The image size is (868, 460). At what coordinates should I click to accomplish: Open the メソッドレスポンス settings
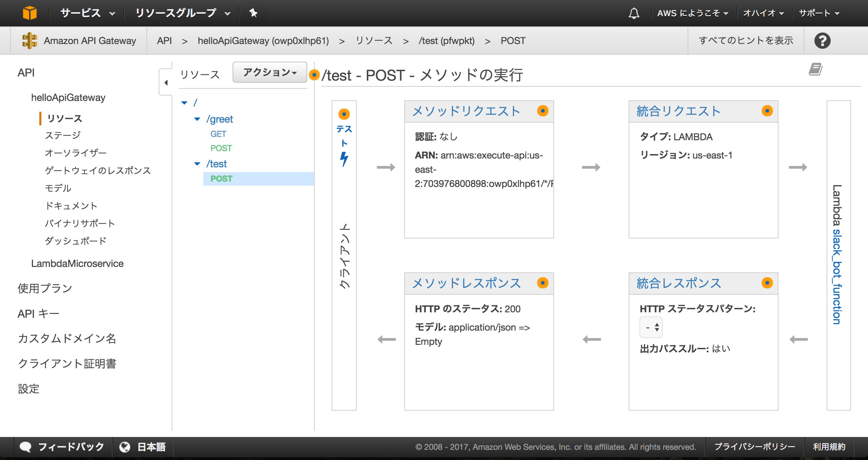coord(467,283)
